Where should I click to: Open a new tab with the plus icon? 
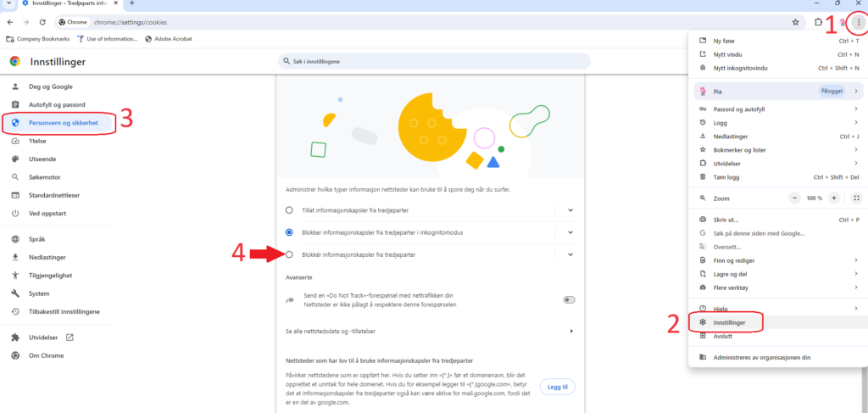click(x=131, y=4)
